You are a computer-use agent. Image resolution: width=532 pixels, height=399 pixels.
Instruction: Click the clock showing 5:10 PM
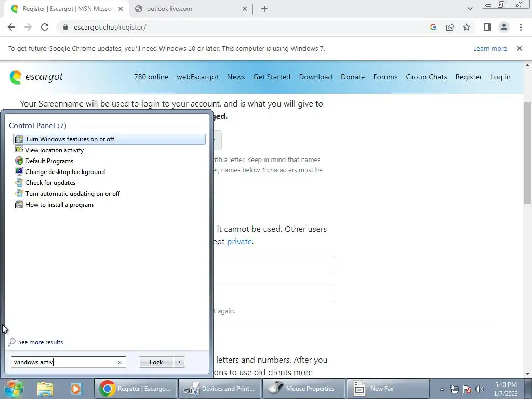pos(506,389)
